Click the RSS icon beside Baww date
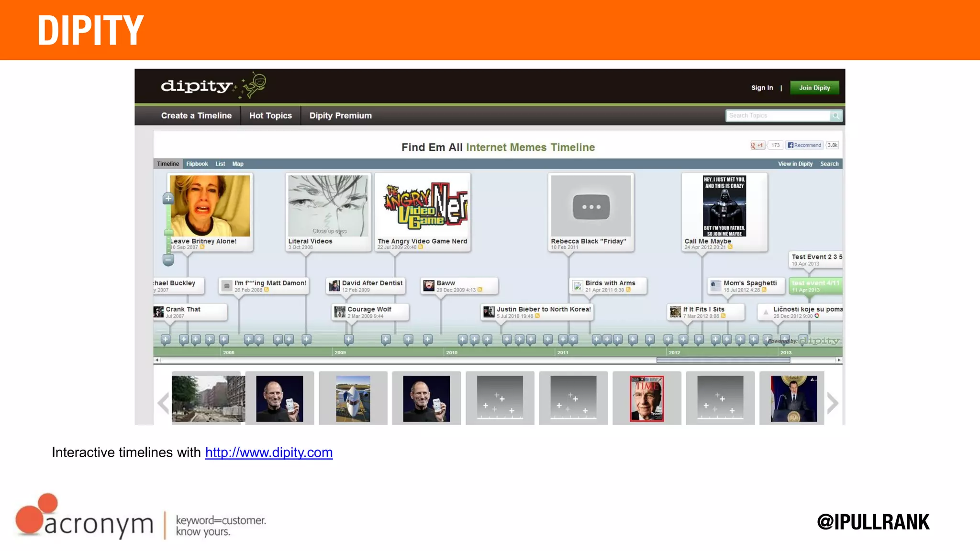Viewport: 980px width, 551px height. 480,290
